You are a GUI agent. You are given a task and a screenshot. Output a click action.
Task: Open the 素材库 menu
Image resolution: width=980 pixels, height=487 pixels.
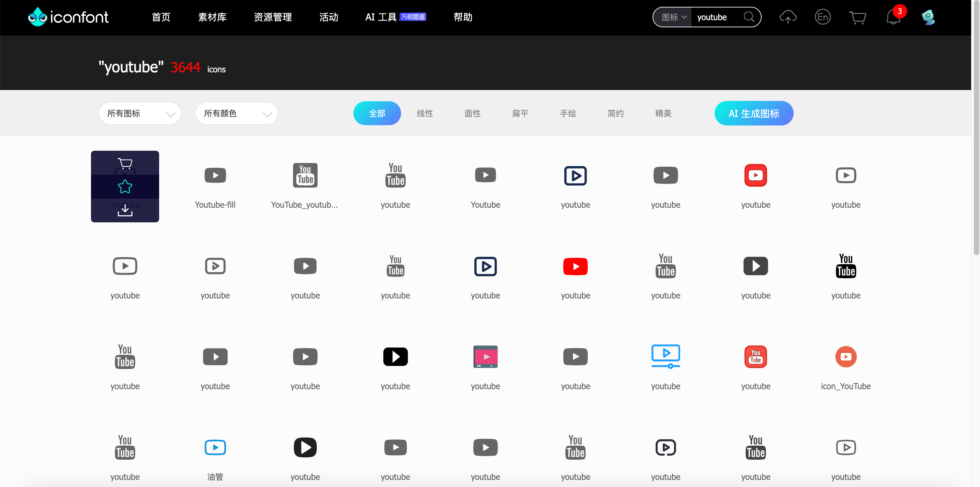tap(212, 17)
